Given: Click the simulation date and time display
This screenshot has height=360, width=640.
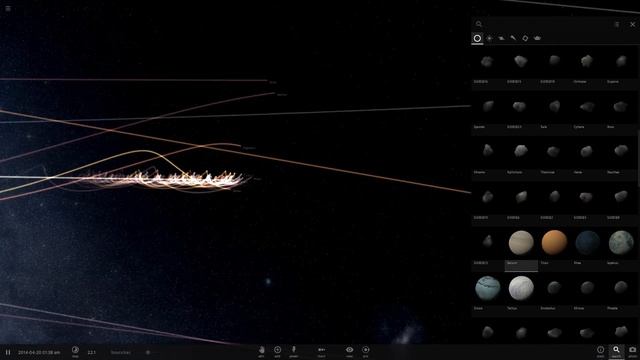Looking at the screenshot, I should [39, 352].
